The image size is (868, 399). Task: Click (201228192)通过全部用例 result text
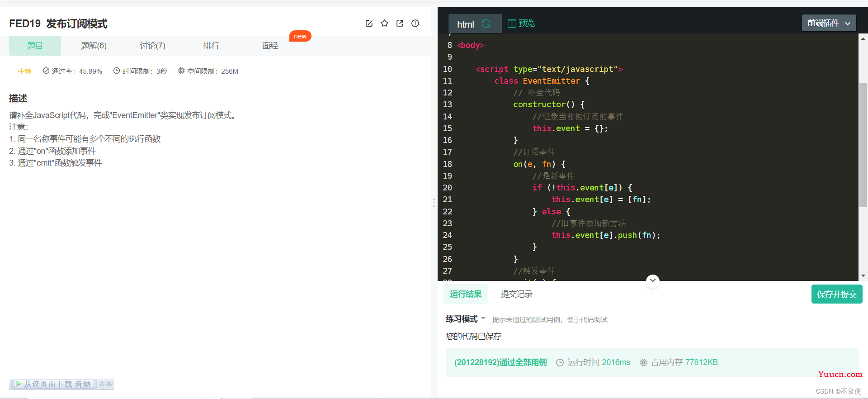500,362
